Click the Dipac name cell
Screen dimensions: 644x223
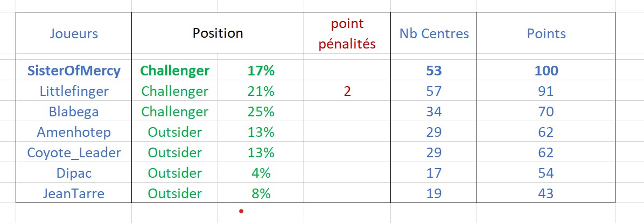point(74,173)
